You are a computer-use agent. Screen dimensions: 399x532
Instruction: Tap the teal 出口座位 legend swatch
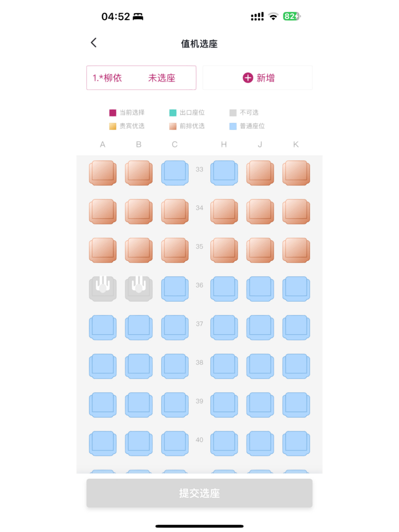[173, 113]
